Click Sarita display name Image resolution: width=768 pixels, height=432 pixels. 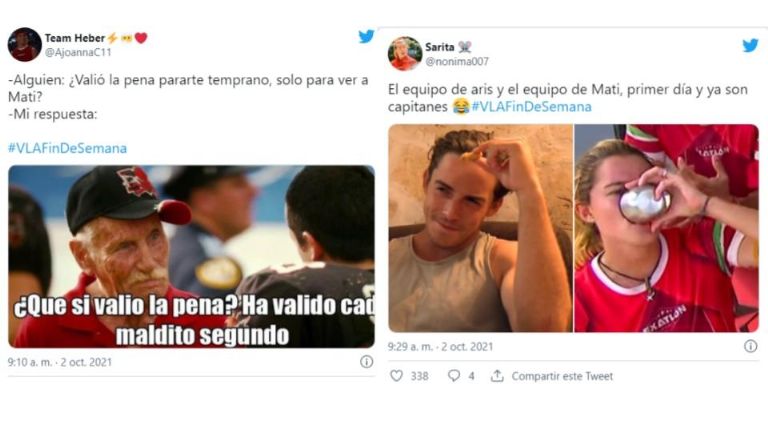click(439, 47)
